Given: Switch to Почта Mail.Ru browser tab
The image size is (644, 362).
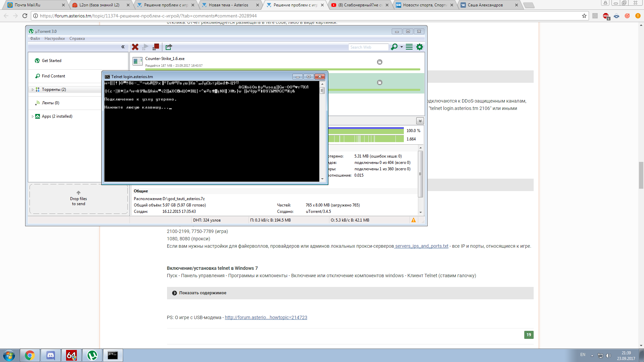Looking at the screenshot, I should (35, 5).
